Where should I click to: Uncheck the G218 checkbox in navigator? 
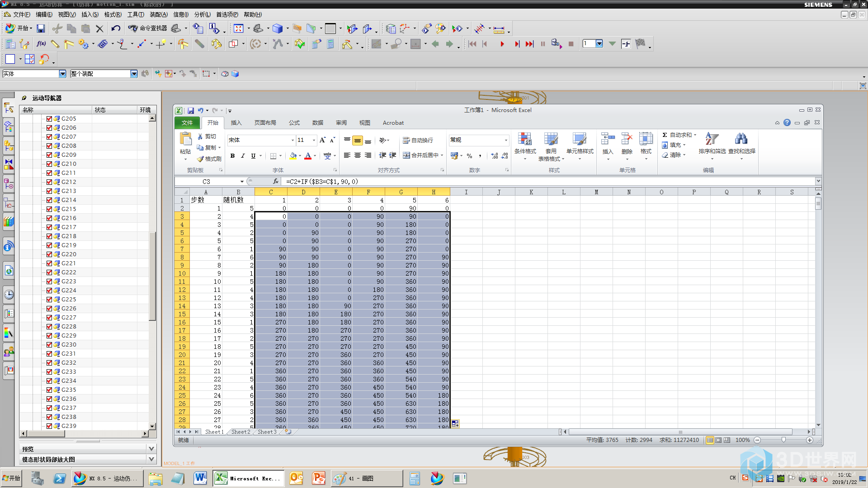point(49,236)
